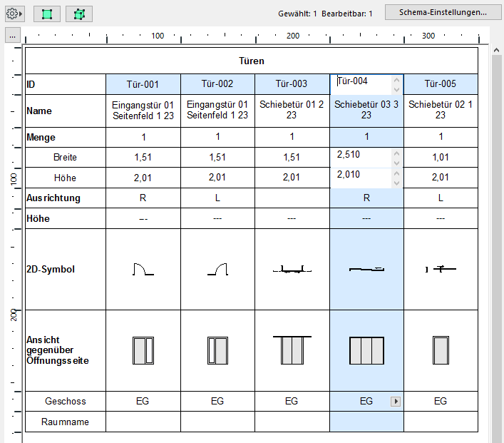Click the Menge row header
Viewport: 504px width, 443px height.
tap(66, 138)
